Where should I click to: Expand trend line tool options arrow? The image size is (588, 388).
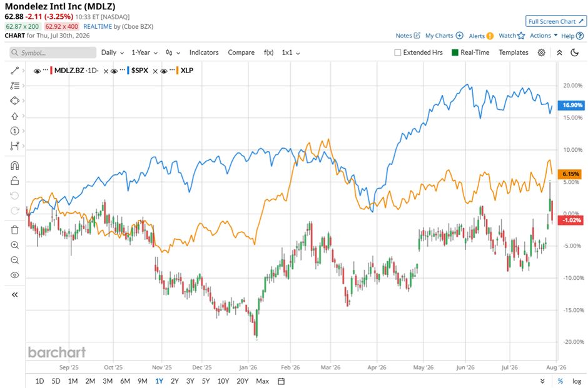point(23,71)
